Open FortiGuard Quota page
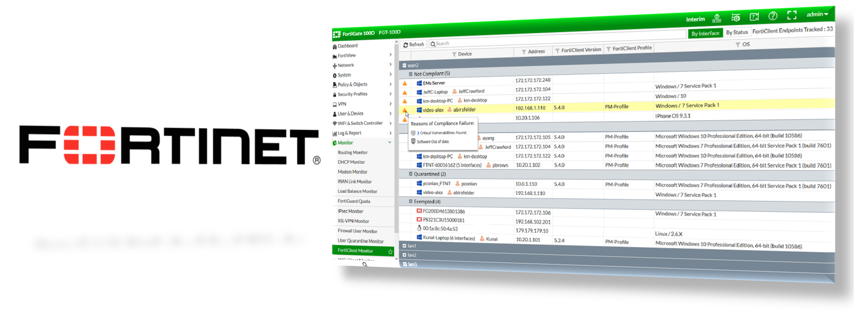This screenshot has width=868, height=317. (354, 201)
